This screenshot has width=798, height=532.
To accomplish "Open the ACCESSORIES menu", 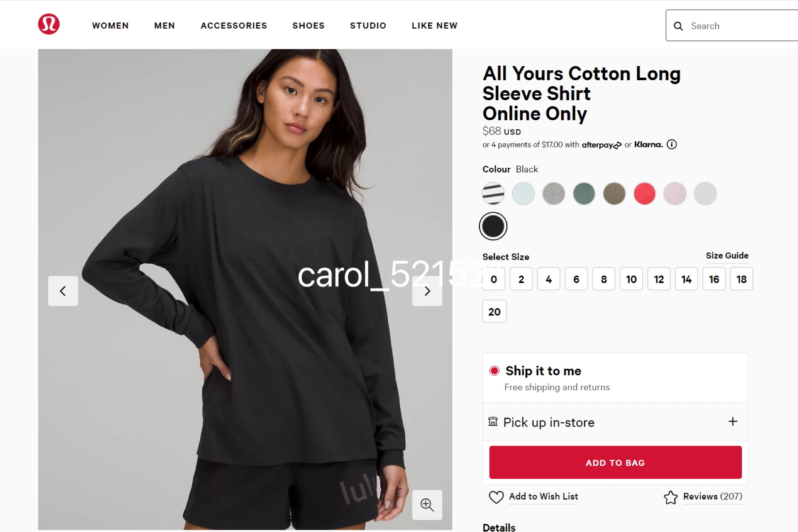I will [x=234, y=26].
